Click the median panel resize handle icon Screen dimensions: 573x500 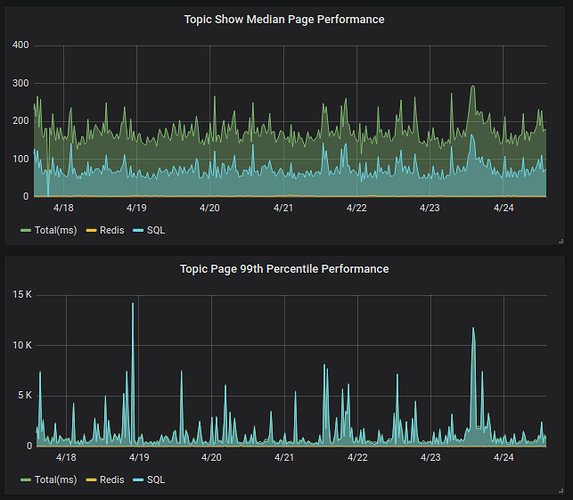pos(561,241)
